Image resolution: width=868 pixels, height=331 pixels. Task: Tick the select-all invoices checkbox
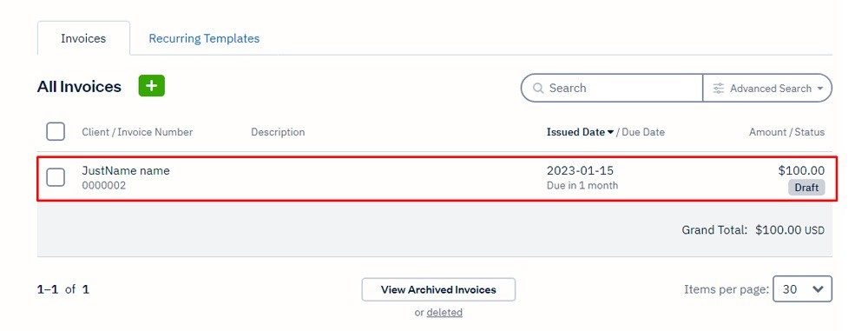click(56, 132)
